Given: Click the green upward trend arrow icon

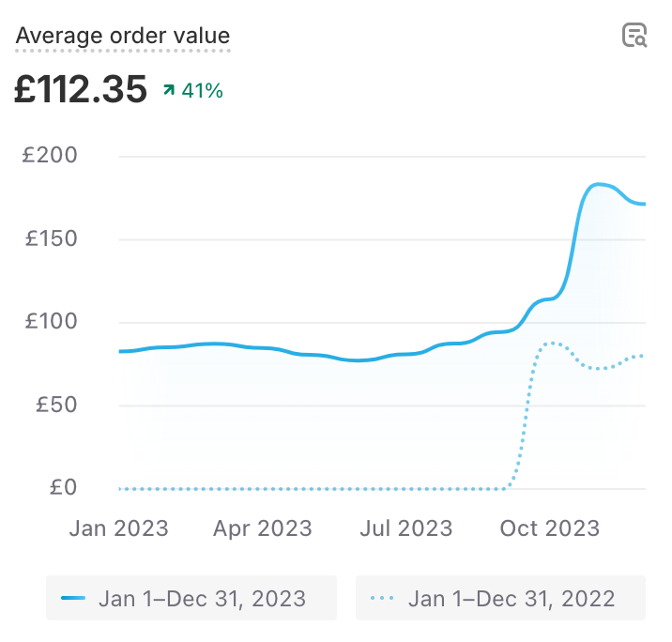Looking at the screenshot, I should pyautogui.click(x=169, y=91).
